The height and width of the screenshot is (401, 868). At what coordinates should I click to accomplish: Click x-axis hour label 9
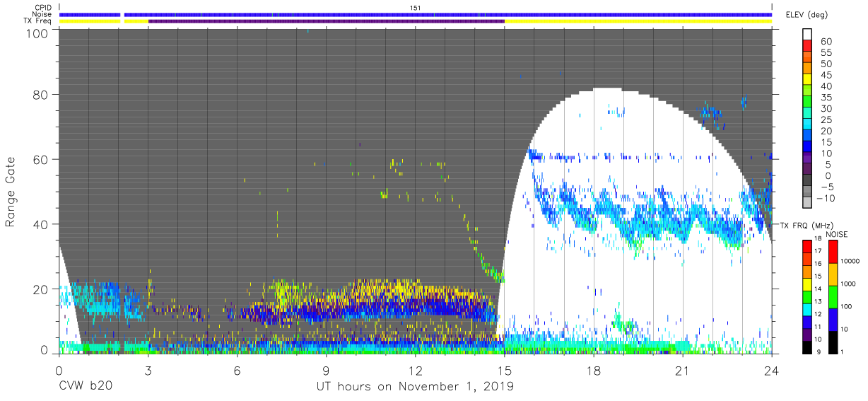click(x=326, y=370)
